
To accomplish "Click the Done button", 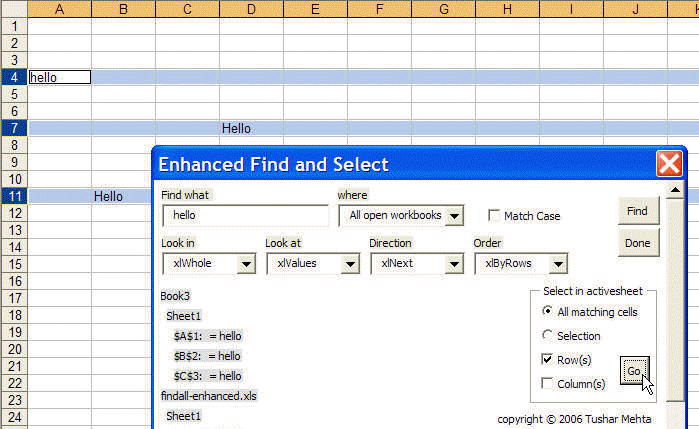I will (637, 243).
